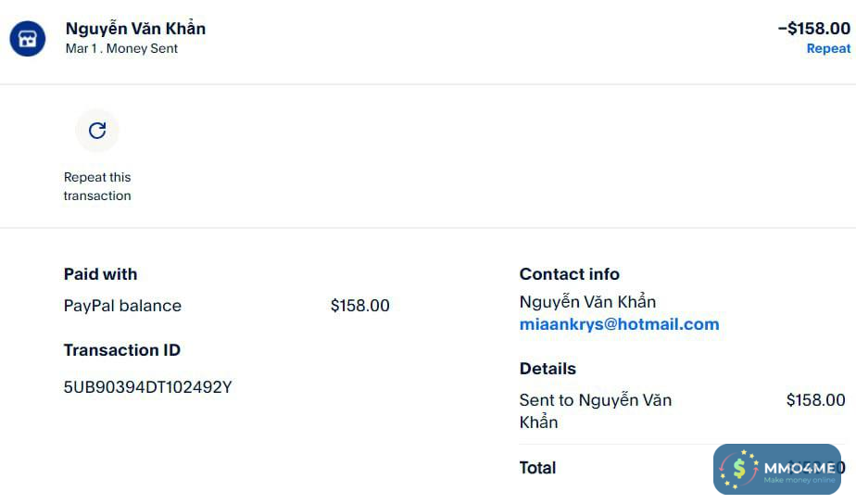Click the blue Repeat link under amount
This screenshot has width=856, height=504.
[828, 49]
